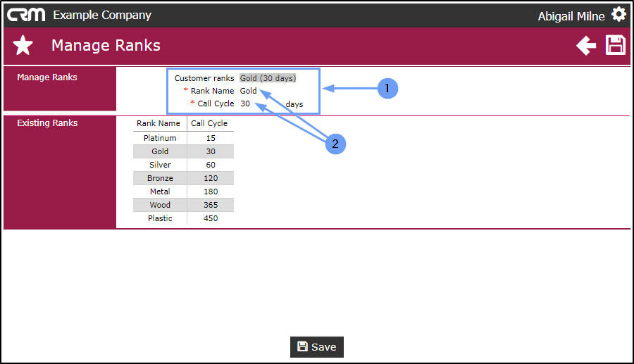Image resolution: width=634 pixels, height=364 pixels.
Task: Click the Manage Ranks page heading
Action: pos(106,45)
